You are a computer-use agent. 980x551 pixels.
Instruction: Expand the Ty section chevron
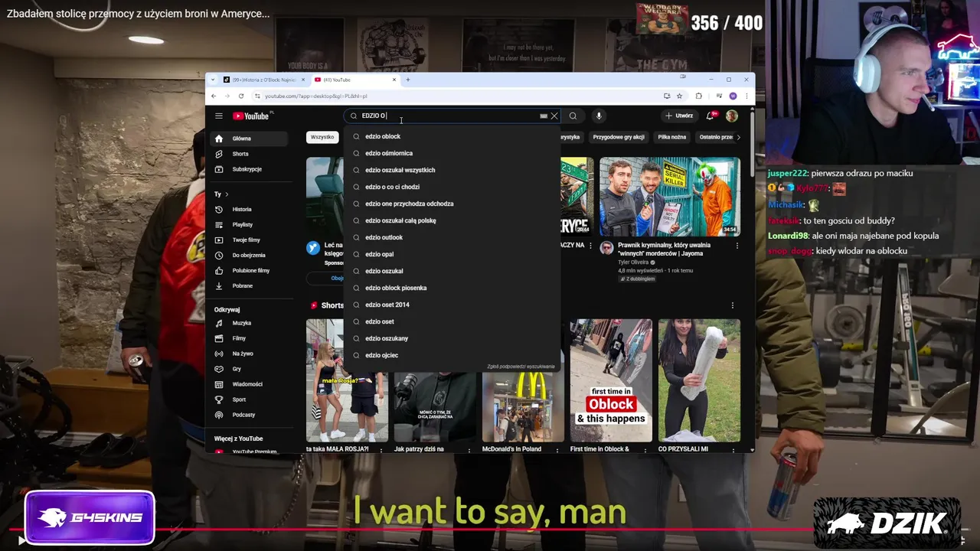coord(227,194)
